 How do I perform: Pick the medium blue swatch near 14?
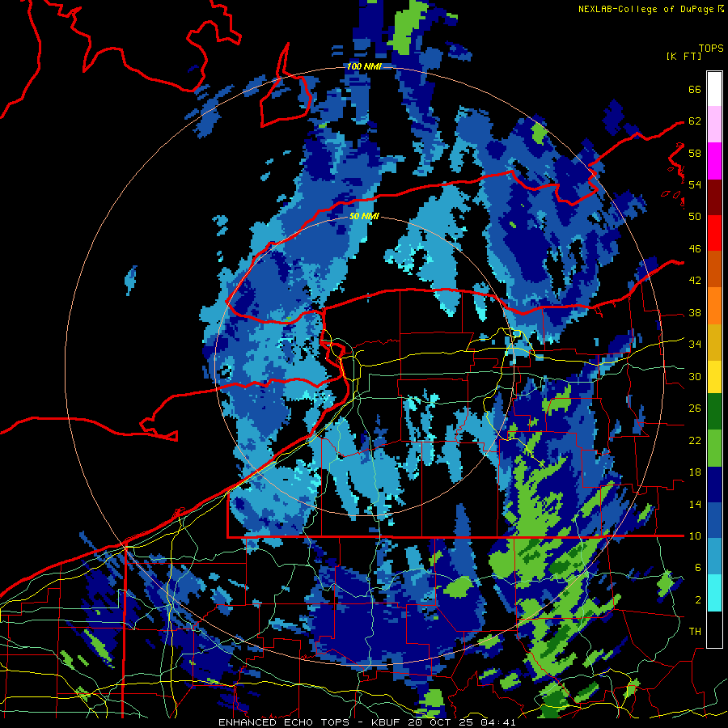coord(714,520)
